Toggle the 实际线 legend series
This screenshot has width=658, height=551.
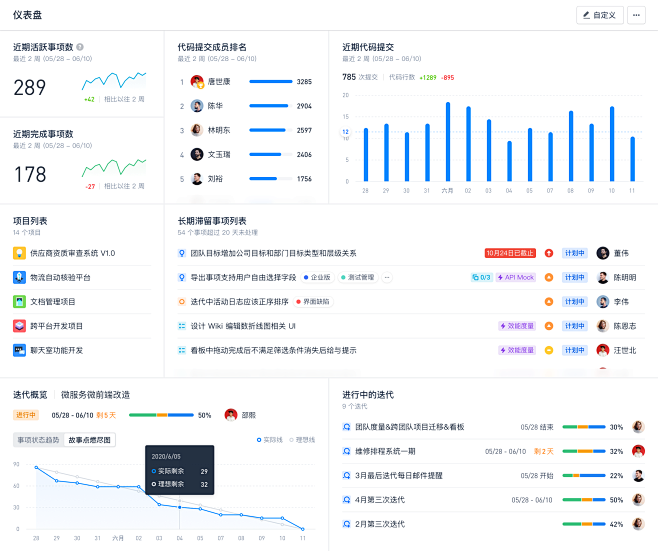[x=272, y=439]
